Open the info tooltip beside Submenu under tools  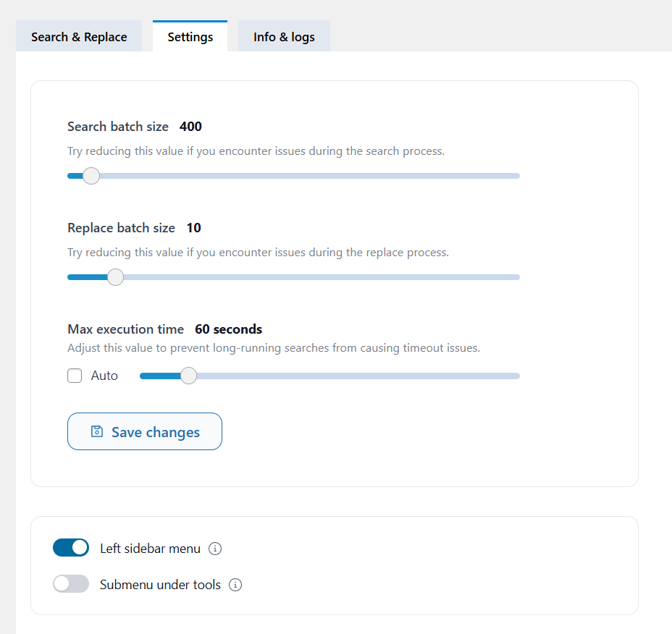pos(235,585)
